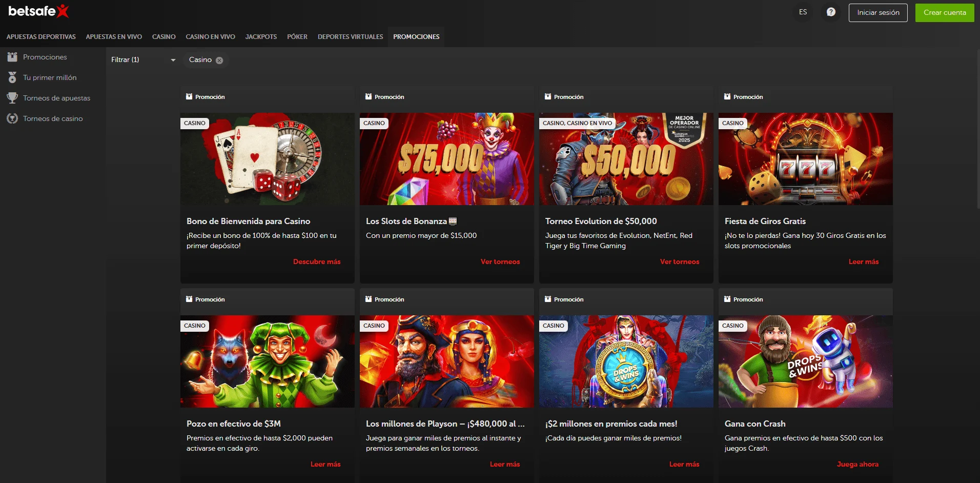Click the Tu primer millón medal icon
The height and width of the screenshot is (483, 980).
tap(12, 77)
